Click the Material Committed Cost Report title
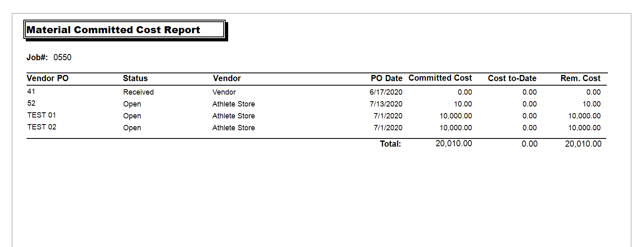644x247 pixels. pos(113,30)
